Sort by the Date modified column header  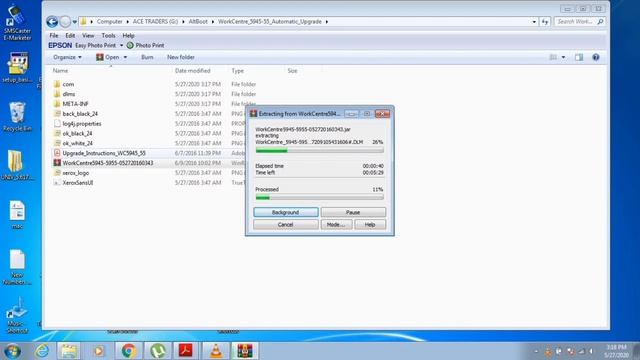click(x=192, y=71)
